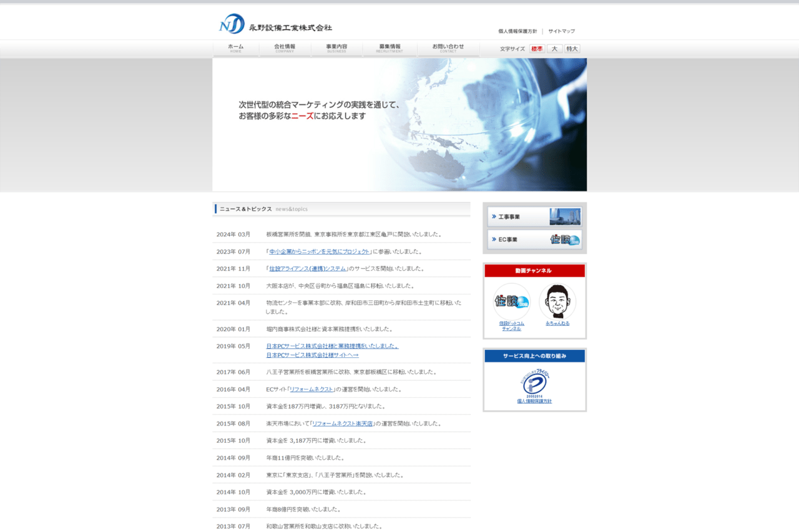The height and width of the screenshot is (532, 799).
Task: Open the 募集情報 recruitment section
Action: pyautogui.click(x=390, y=48)
